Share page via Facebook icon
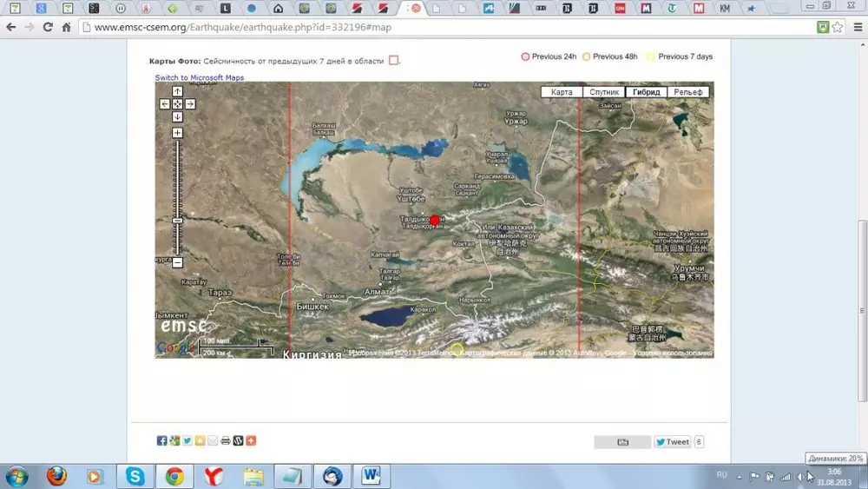 pos(161,441)
